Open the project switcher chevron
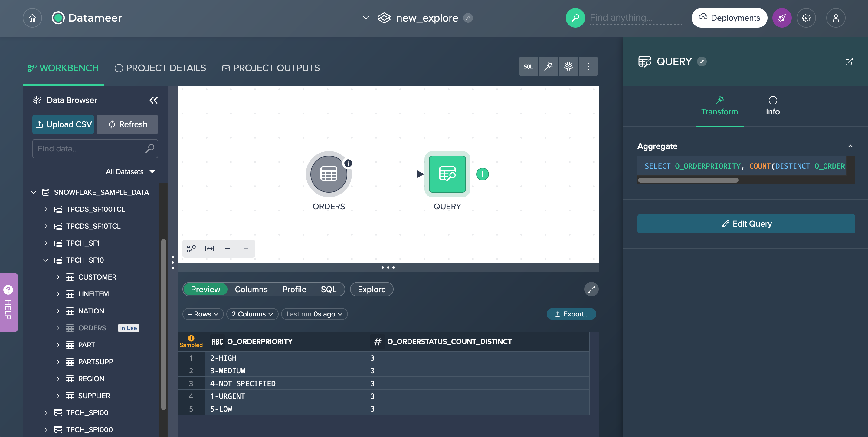The image size is (868, 437). pos(366,18)
